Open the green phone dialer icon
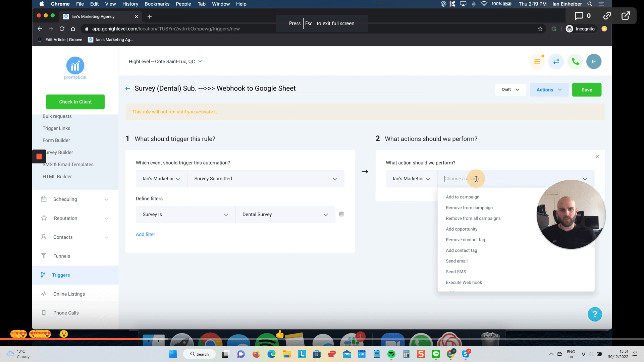644x362 pixels. [x=575, y=62]
